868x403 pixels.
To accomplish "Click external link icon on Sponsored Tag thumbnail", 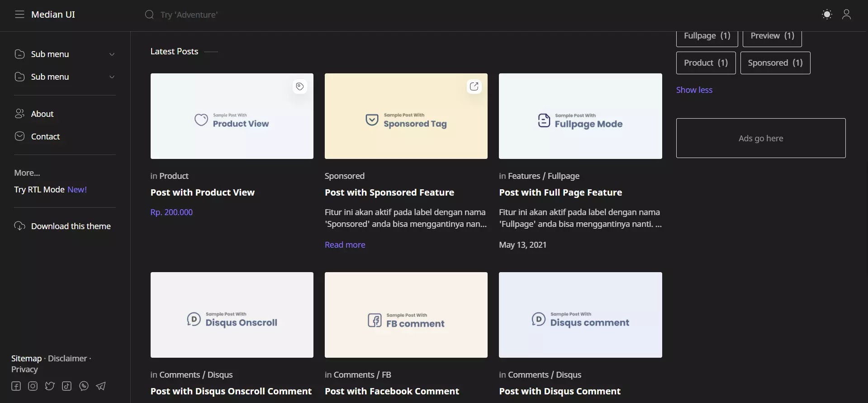I will coord(474,86).
